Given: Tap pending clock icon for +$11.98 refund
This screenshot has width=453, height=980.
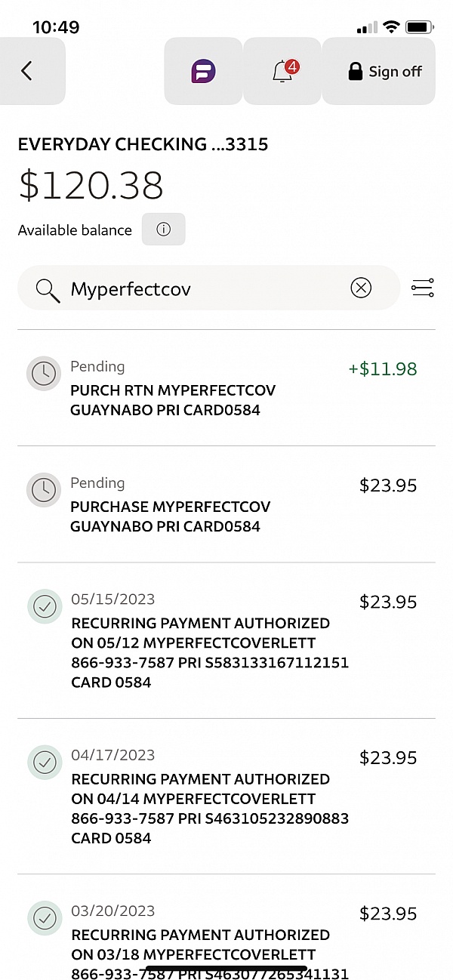Looking at the screenshot, I should point(44,374).
